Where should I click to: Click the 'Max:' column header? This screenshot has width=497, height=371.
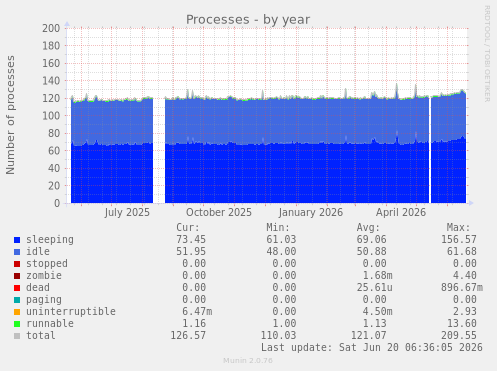(x=458, y=228)
